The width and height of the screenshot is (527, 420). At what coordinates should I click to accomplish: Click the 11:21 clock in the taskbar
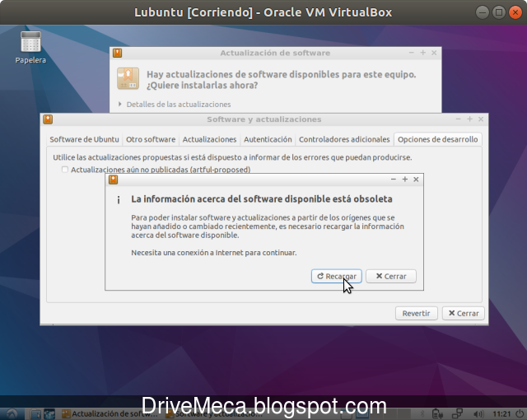click(x=501, y=414)
